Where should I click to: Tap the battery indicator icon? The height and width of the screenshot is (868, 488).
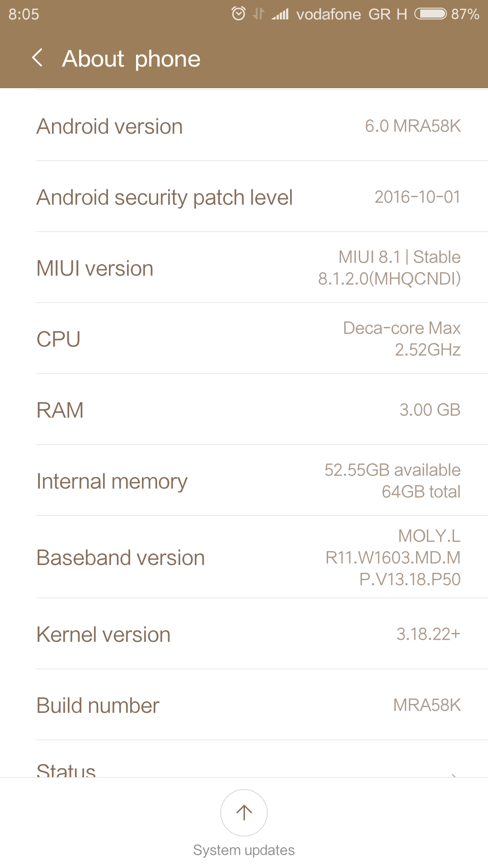pos(430,14)
